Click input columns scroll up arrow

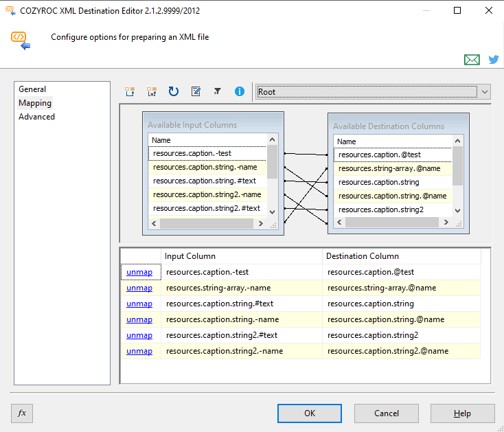point(272,139)
